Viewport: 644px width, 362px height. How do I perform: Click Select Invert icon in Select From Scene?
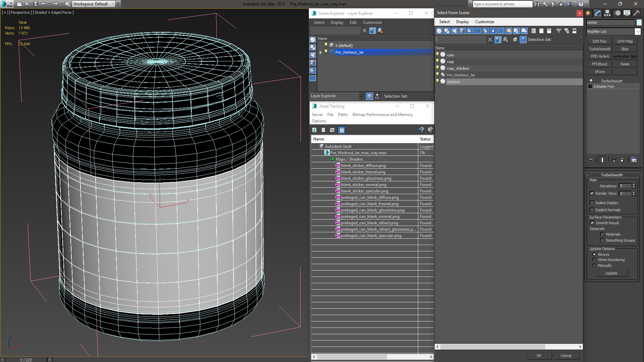pyautogui.click(x=549, y=31)
